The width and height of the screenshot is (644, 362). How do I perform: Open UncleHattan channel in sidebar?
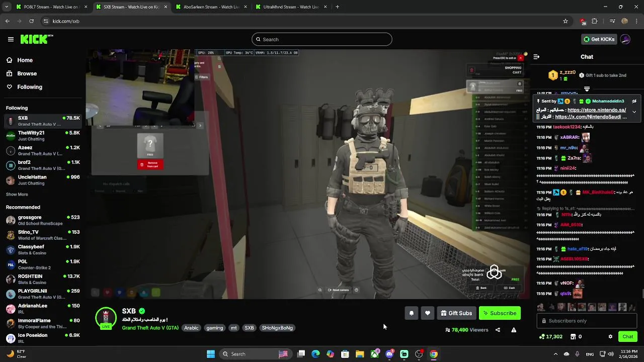pos(43,180)
